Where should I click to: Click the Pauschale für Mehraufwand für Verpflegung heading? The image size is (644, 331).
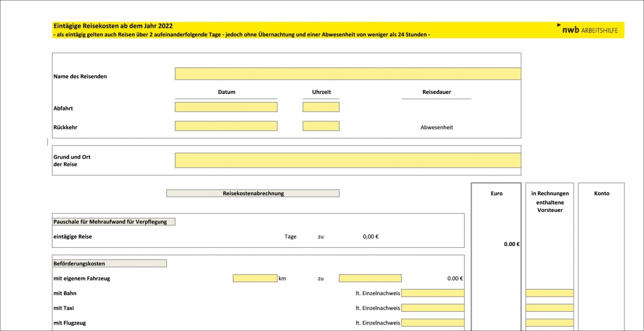point(114,222)
